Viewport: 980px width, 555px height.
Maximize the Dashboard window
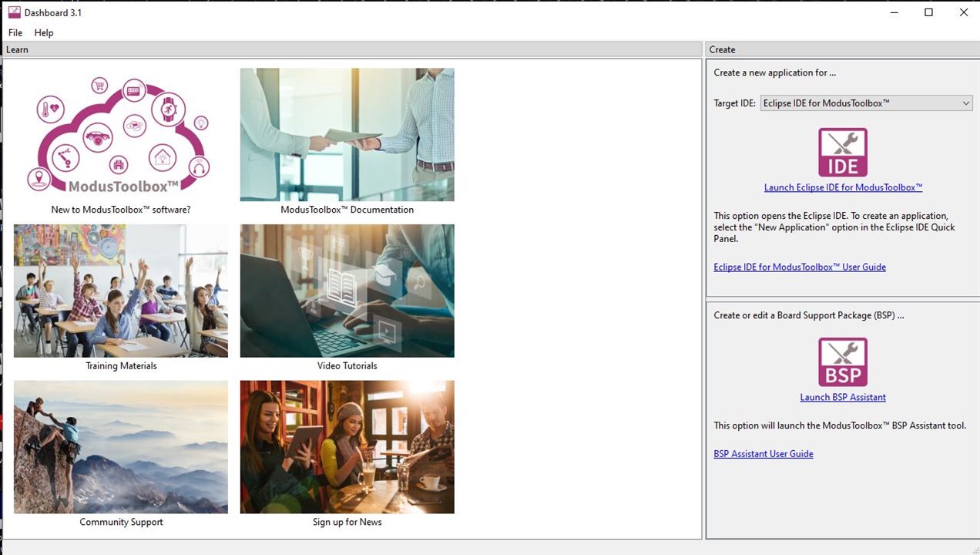pyautogui.click(x=928, y=12)
